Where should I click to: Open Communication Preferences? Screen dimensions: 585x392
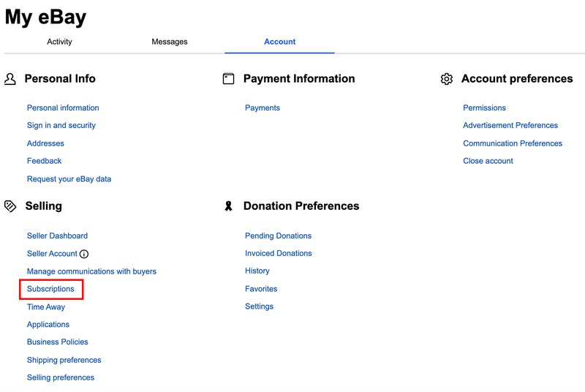click(513, 143)
